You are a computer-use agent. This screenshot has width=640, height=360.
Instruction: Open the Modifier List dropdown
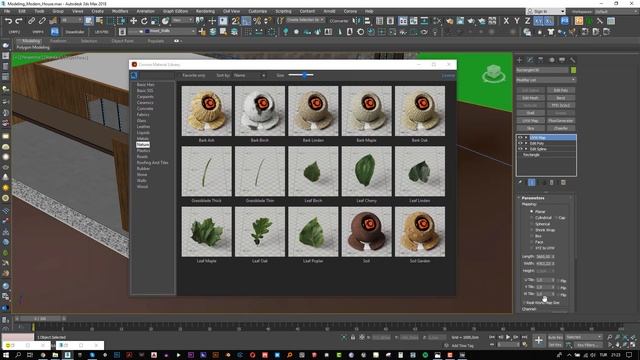tap(546, 80)
